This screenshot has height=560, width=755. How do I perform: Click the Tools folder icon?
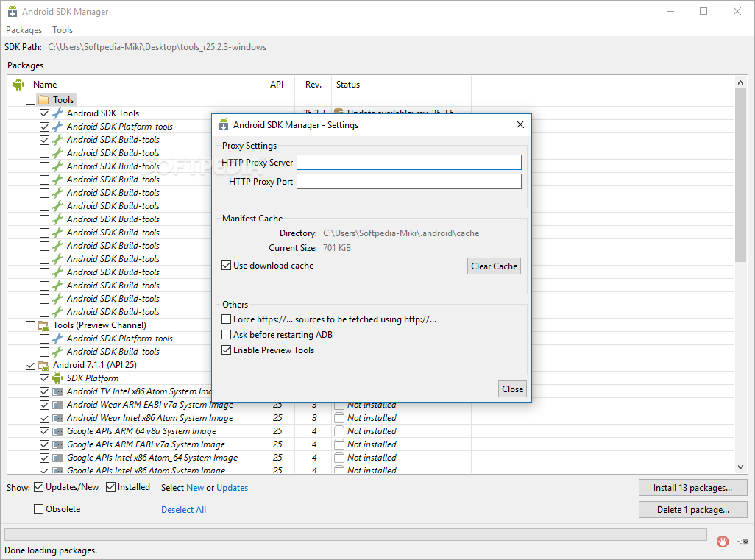click(x=43, y=99)
